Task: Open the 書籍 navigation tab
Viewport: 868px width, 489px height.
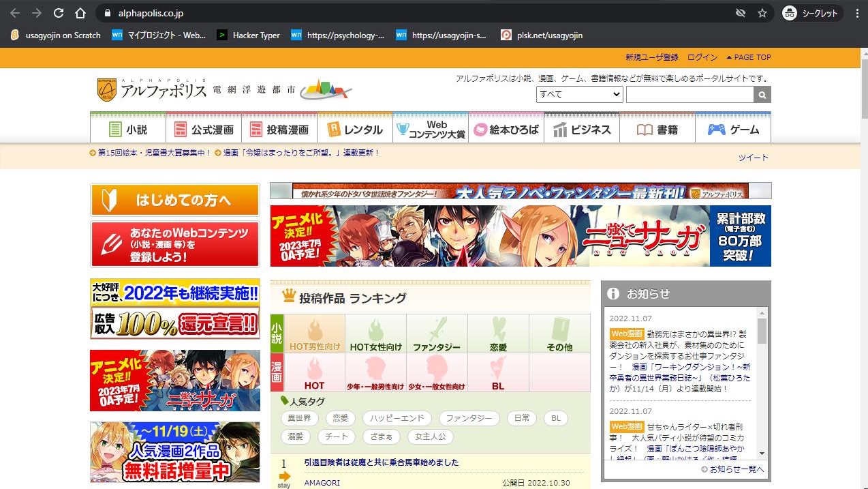Action: [x=657, y=129]
